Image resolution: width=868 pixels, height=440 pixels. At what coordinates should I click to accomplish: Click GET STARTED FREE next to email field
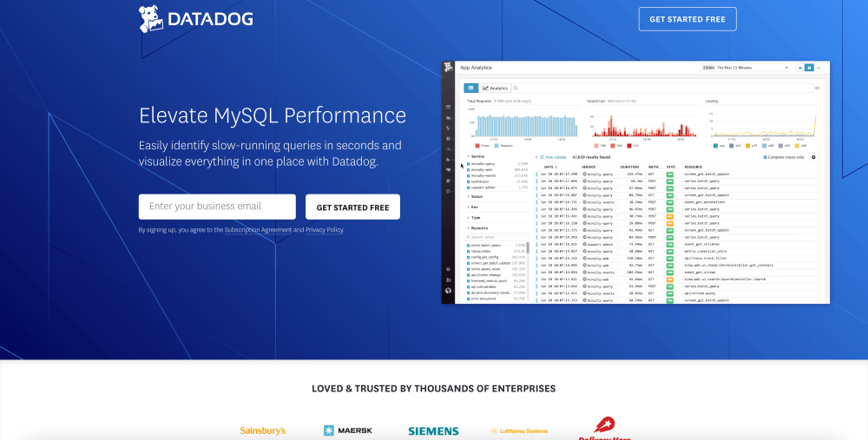click(x=352, y=207)
